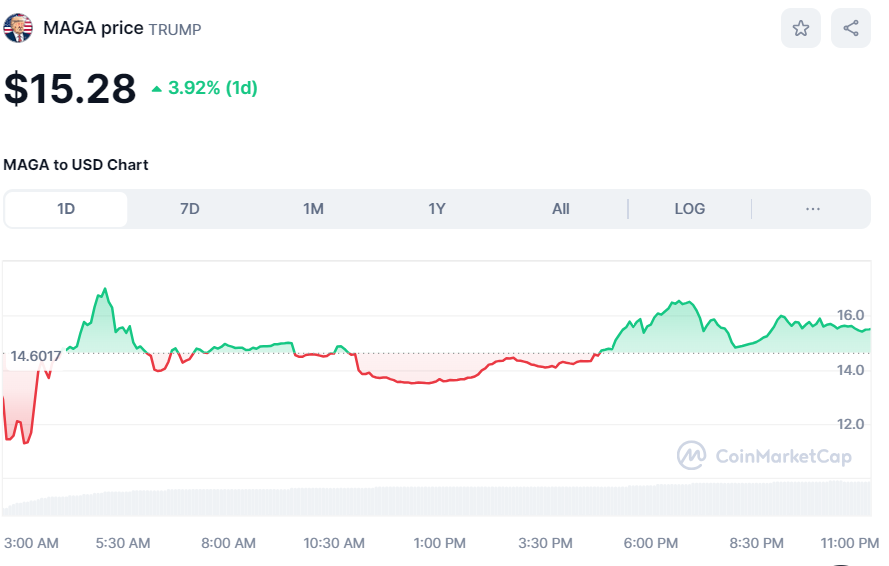Click the $15.28 price value

pos(70,88)
